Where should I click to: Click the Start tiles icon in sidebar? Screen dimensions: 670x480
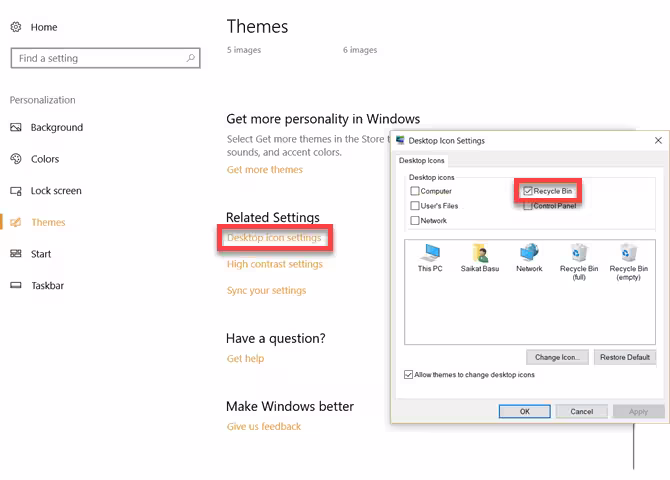pyautogui.click(x=16, y=254)
